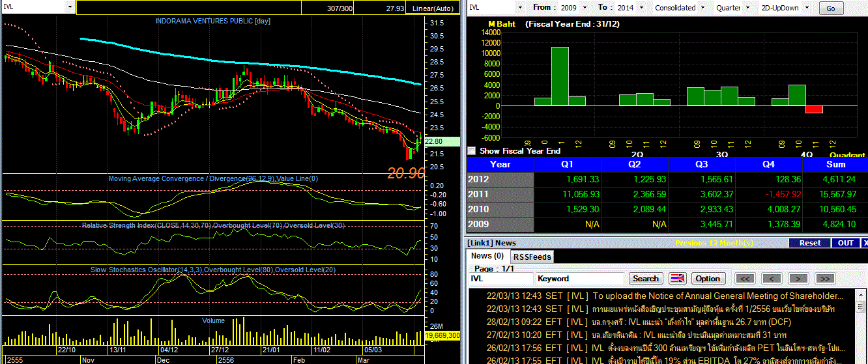Screen dimensions: 868x364
Task: Click the Linear(Auto) scale selector
Action: (x=434, y=8)
